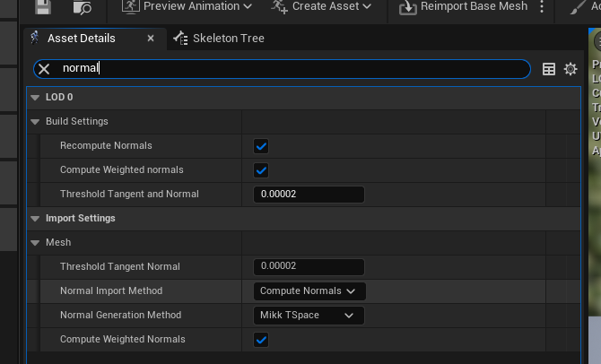601x364 pixels.
Task: Disable Compute Weighted Normals under Mesh
Action: (x=261, y=340)
